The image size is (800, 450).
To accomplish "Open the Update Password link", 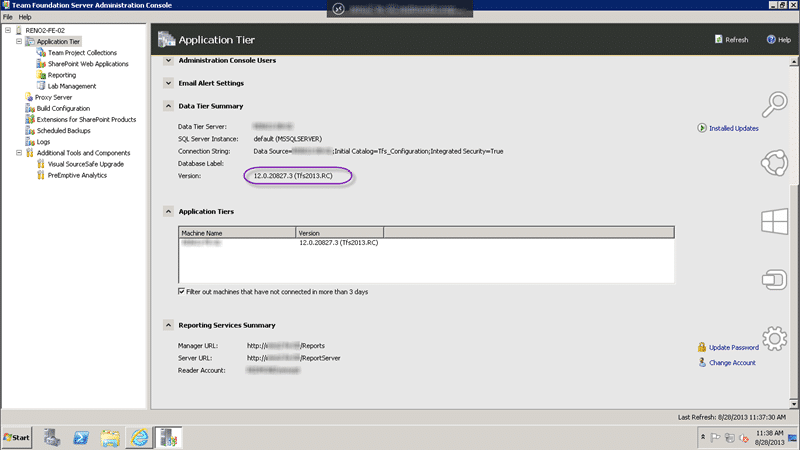I will (x=734, y=347).
